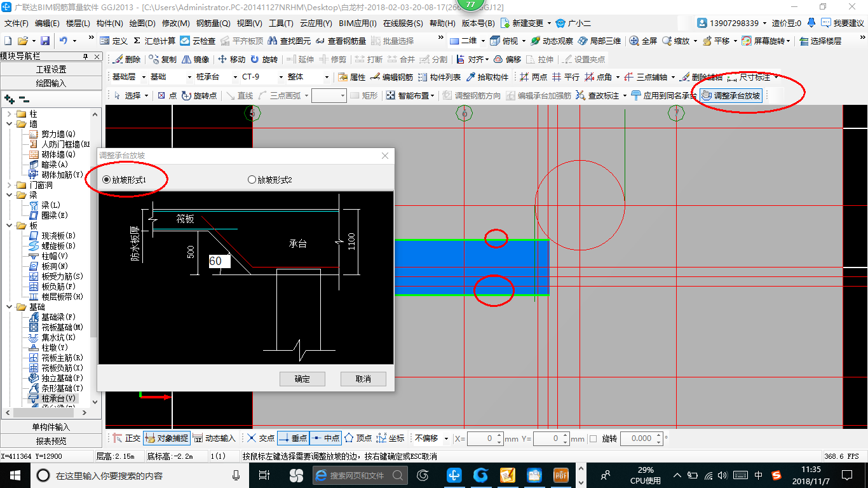Open 云检查 cloud check tool
Image resolution: width=868 pixels, height=488 pixels.
(x=198, y=41)
